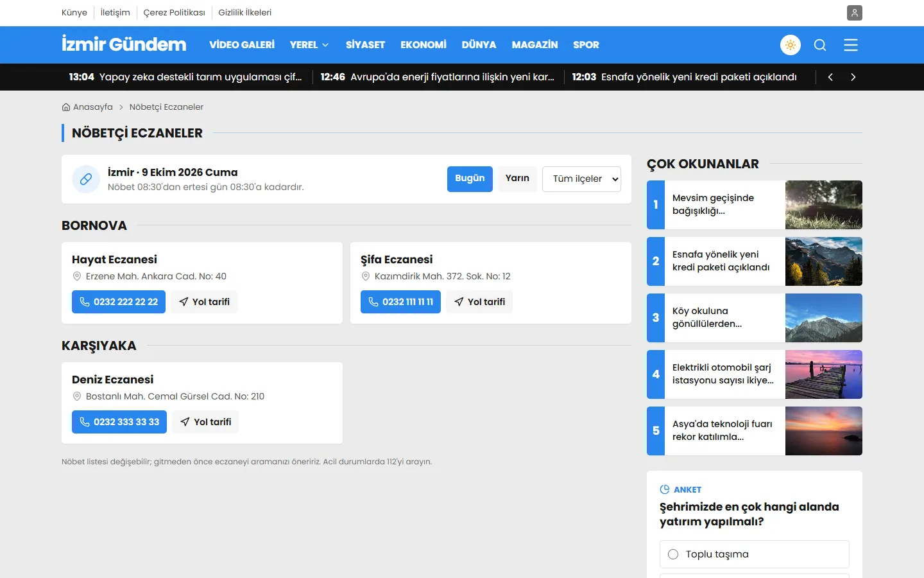
Task: Open the hamburger menu icon
Action: pos(851,45)
